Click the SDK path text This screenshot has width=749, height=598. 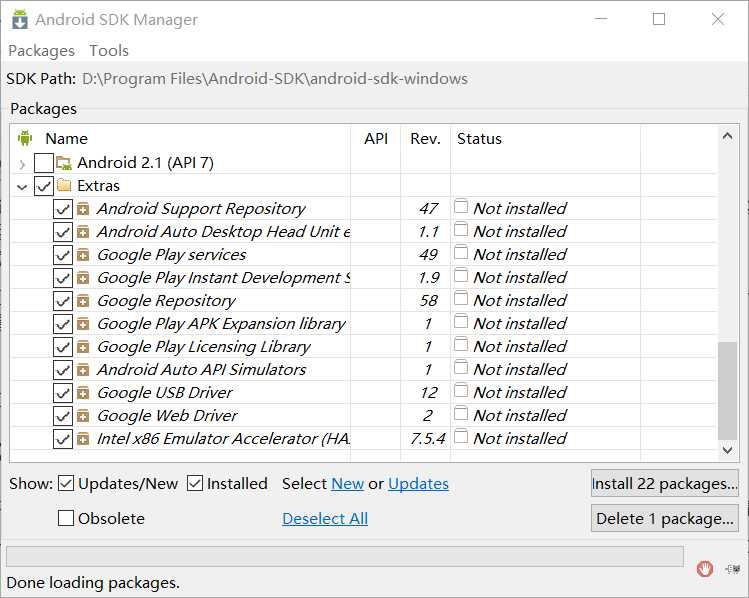click(x=275, y=79)
